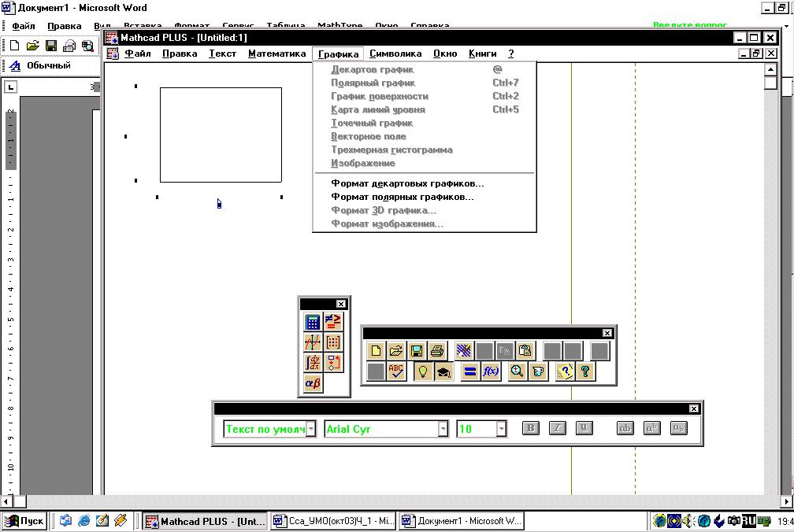Click the green question mark help icon
Viewport: 794px width, 532px height.
click(584, 371)
